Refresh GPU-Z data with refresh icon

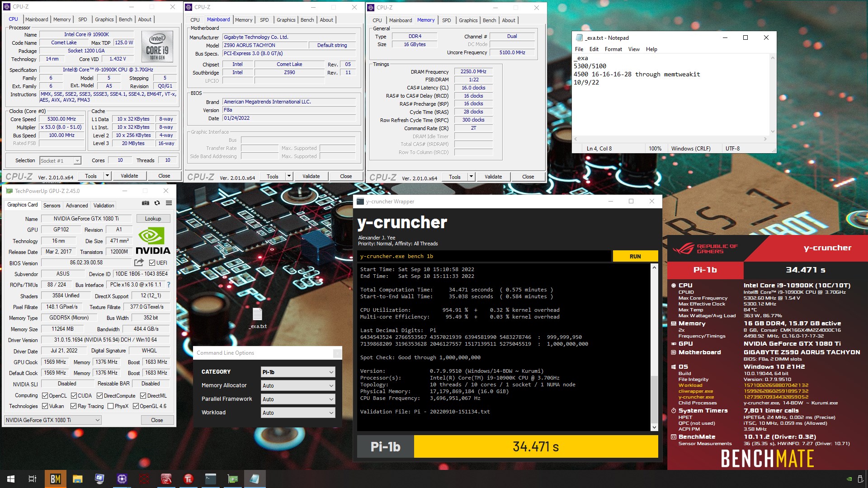coord(157,203)
